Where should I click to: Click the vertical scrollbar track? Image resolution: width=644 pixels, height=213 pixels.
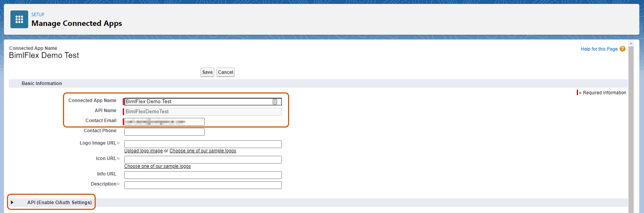coord(631,130)
